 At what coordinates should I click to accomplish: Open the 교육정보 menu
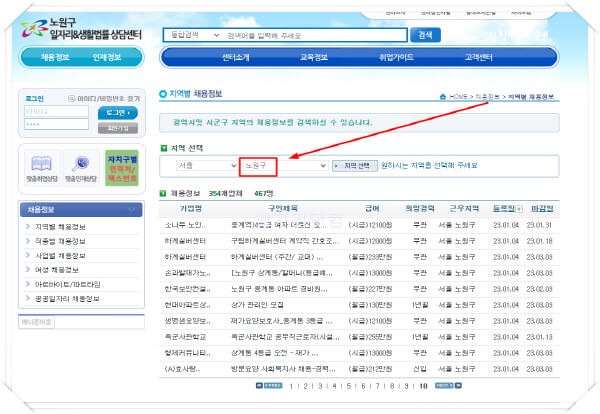tap(314, 57)
